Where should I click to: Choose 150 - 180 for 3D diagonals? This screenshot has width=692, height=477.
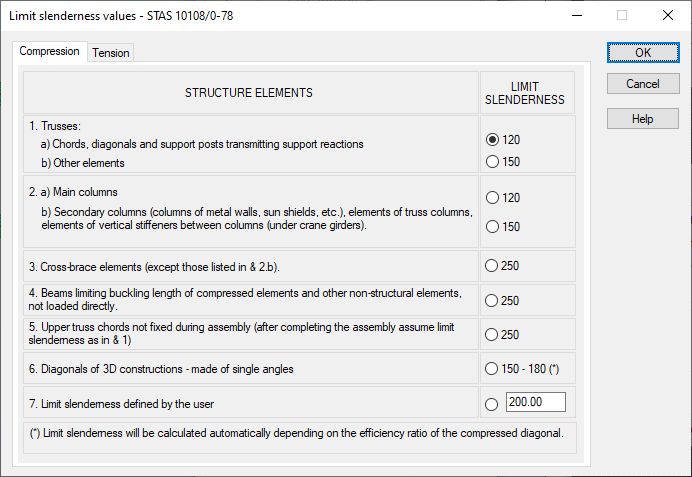point(492,369)
